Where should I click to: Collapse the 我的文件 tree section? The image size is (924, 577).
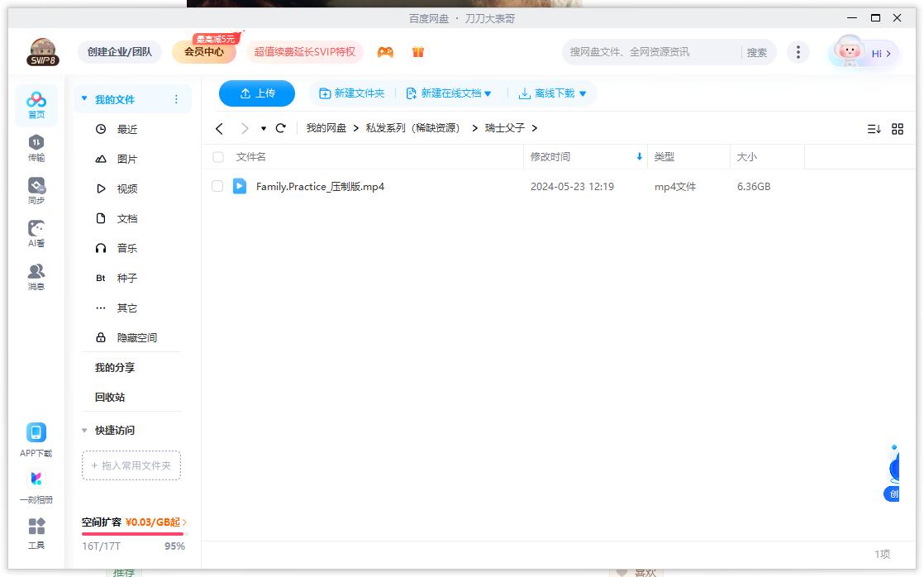84,99
